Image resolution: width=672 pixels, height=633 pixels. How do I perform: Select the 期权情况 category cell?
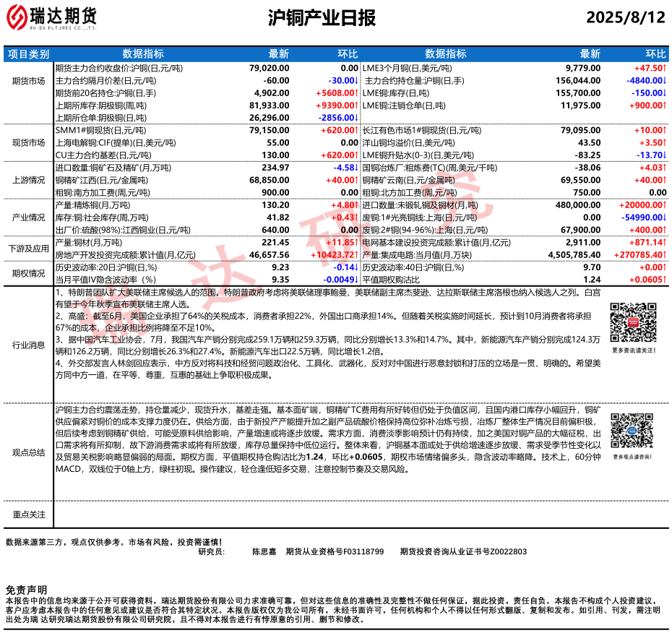28,273
